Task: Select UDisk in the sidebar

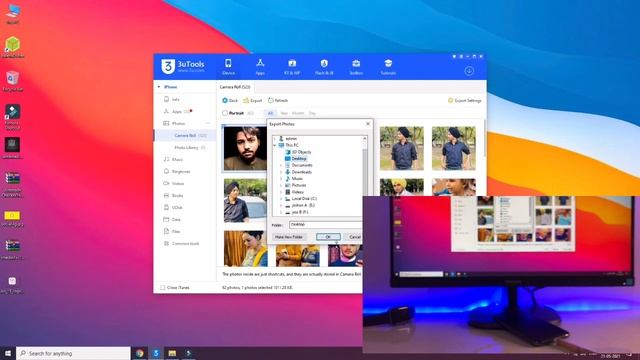Action: click(177, 207)
